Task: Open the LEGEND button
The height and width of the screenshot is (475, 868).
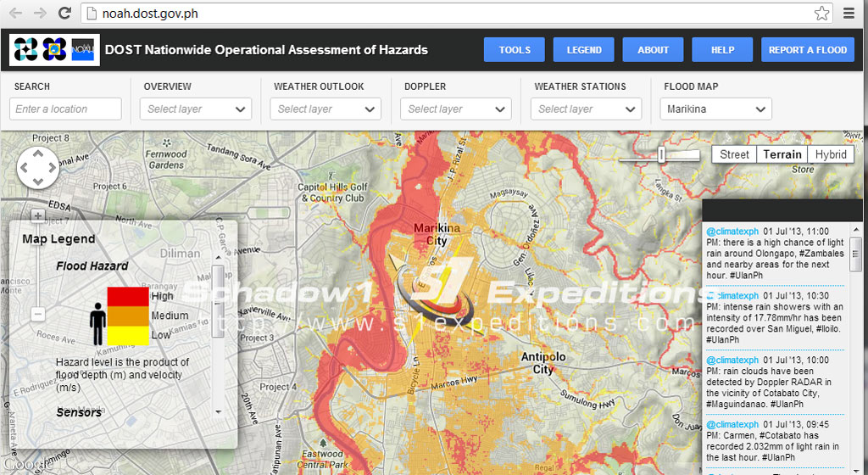Action: (x=583, y=50)
